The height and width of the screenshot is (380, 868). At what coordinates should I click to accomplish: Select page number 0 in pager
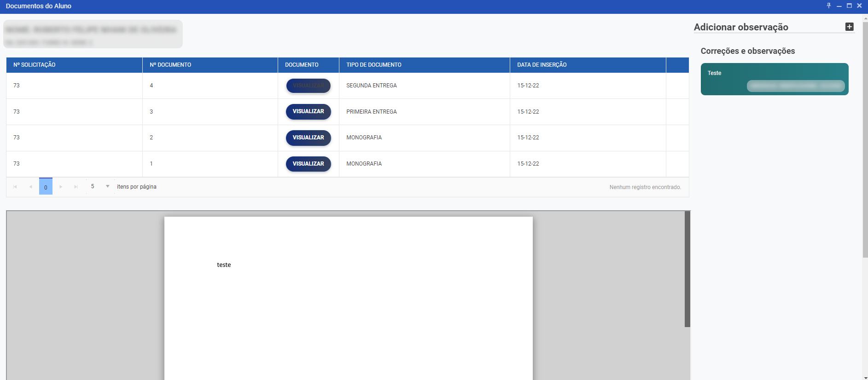click(46, 186)
